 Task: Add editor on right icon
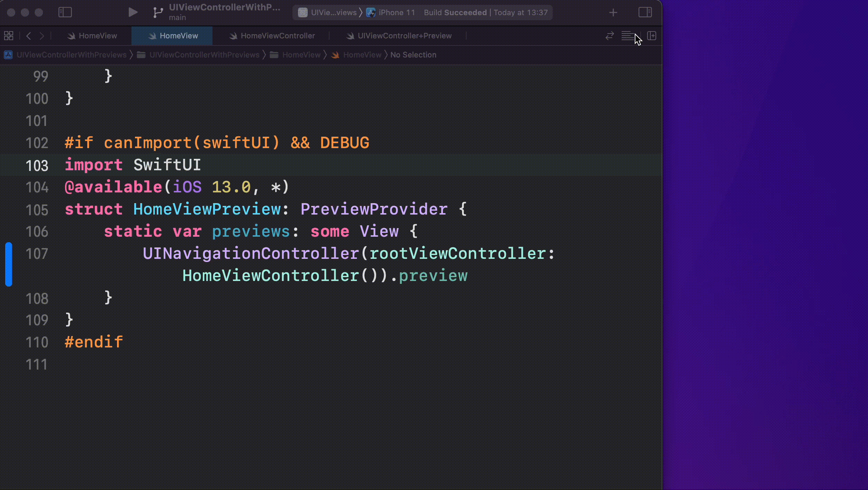[x=652, y=36]
